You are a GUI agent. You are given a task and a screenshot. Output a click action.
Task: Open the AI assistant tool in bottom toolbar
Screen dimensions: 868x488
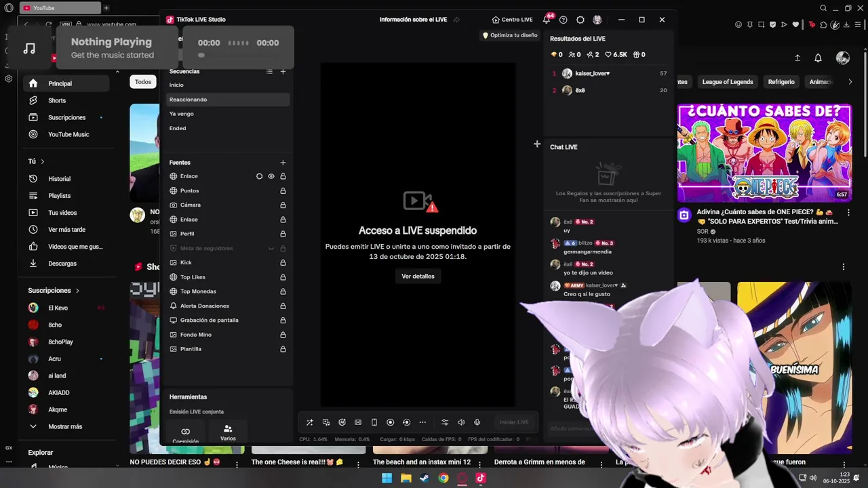pyautogui.click(x=342, y=422)
